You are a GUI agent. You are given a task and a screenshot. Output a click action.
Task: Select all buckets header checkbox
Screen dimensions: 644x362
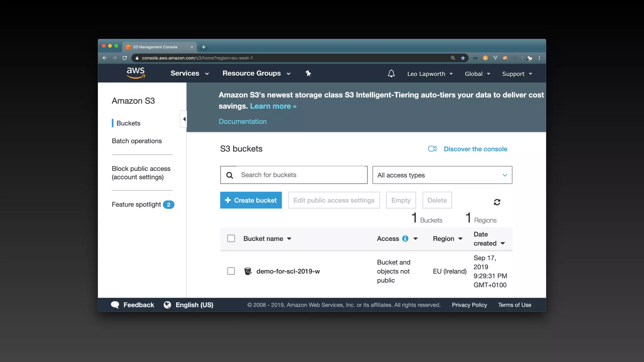(231, 239)
